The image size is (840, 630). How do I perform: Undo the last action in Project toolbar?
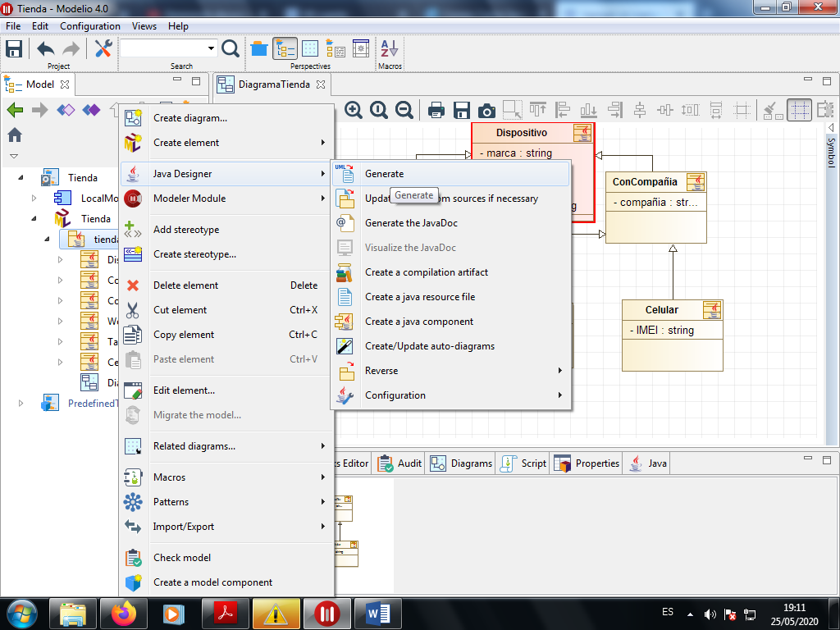point(46,48)
